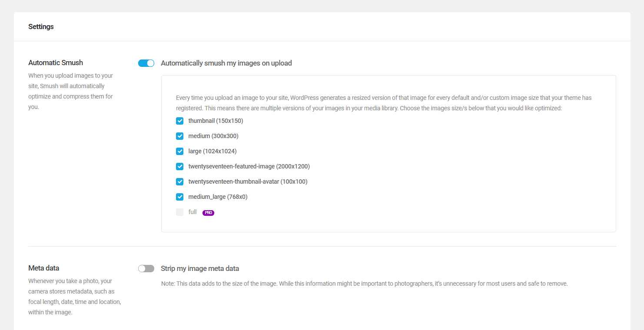Screen dimensions: 644x330
Task: Enable the Strip my image meta data toggle
Action: tap(146, 268)
